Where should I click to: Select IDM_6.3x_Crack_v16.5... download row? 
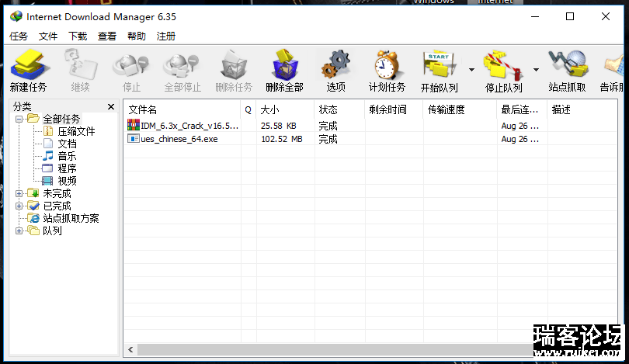pos(370,126)
